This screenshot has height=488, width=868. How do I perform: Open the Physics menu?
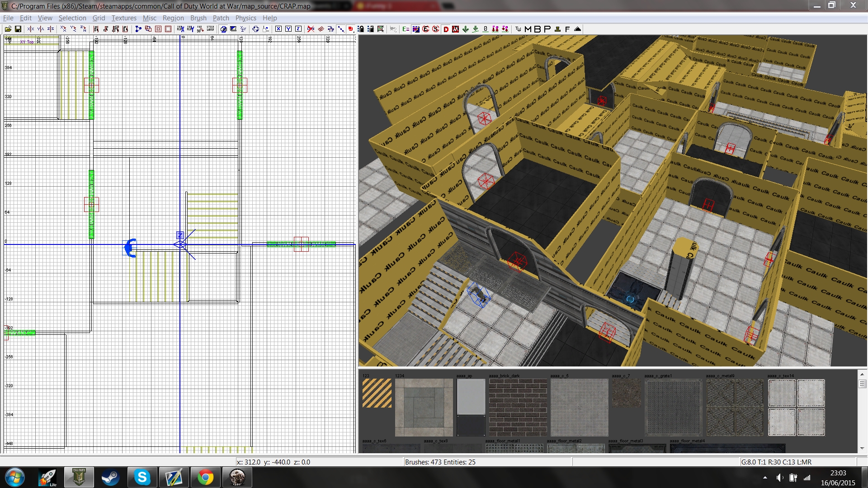tap(245, 18)
